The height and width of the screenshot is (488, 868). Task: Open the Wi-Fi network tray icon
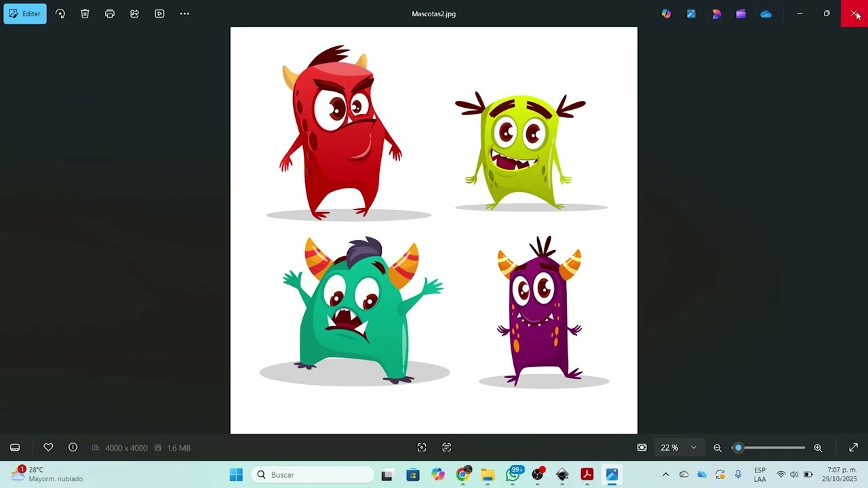[781, 474]
